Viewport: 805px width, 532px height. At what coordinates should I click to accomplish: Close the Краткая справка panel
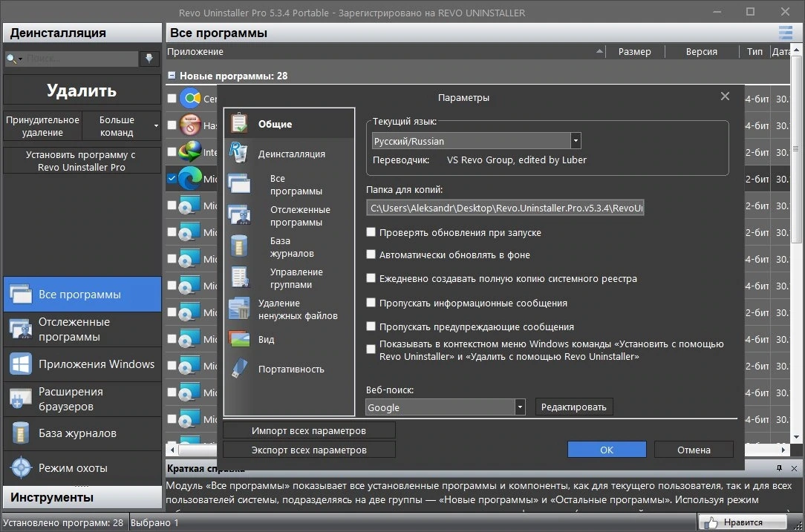(x=794, y=468)
